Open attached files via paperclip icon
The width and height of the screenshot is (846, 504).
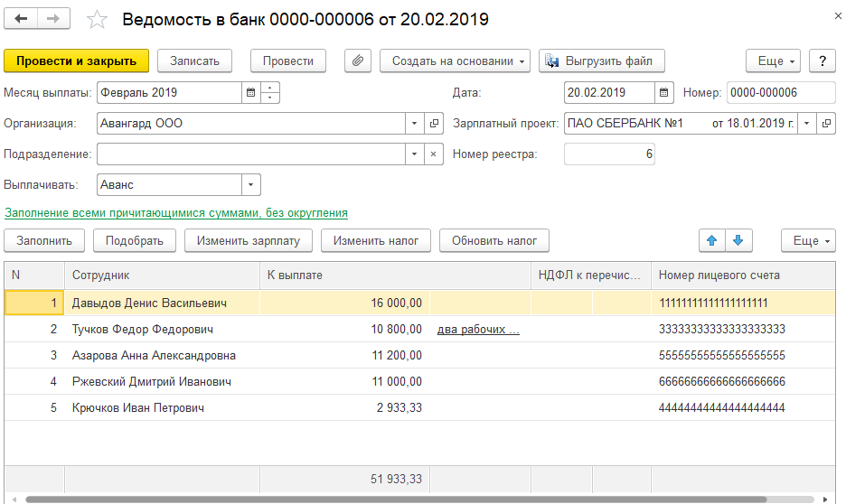[358, 61]
